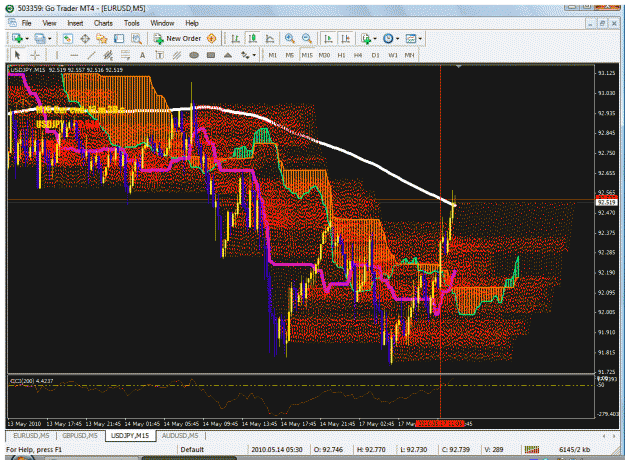Select the triangle shape tool

(228, 55)
